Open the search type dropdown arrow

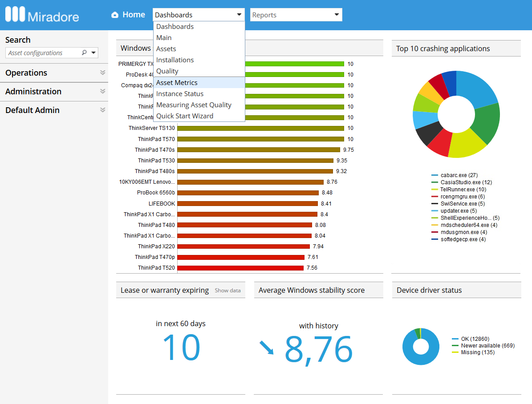tap(93, 53)
